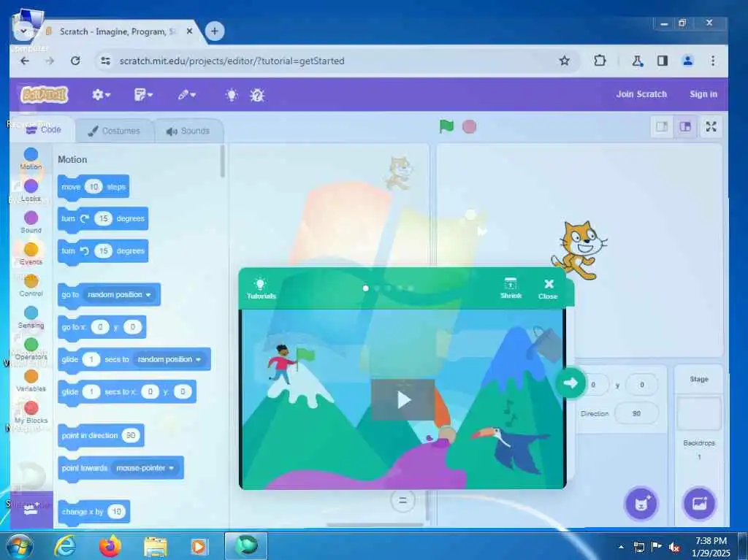Open glide 'random position' dropdown
Viewport: 748px width, 560px height.
169,359
